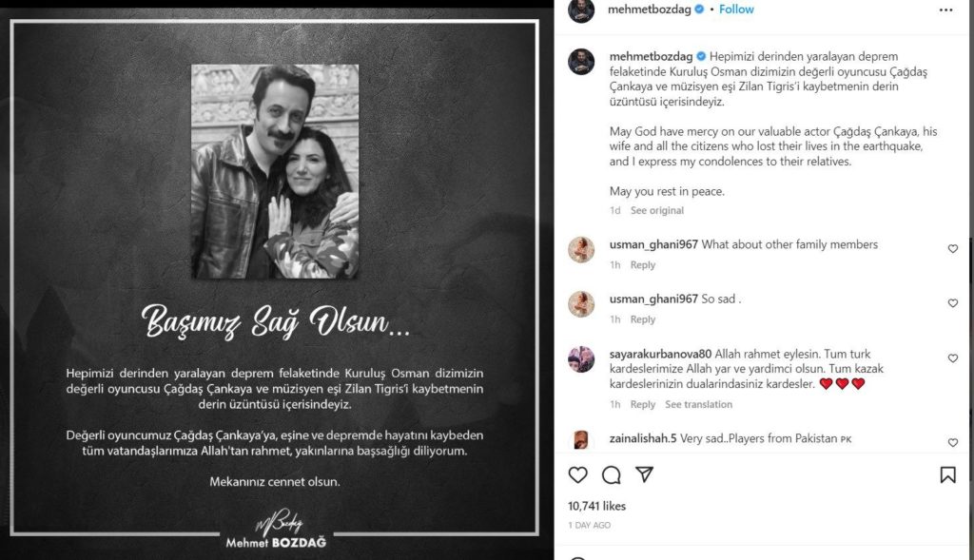The height and width of the screenshot is (560, 974).
Task: Share the post via the paper plane icon
Action: point(645,475)
